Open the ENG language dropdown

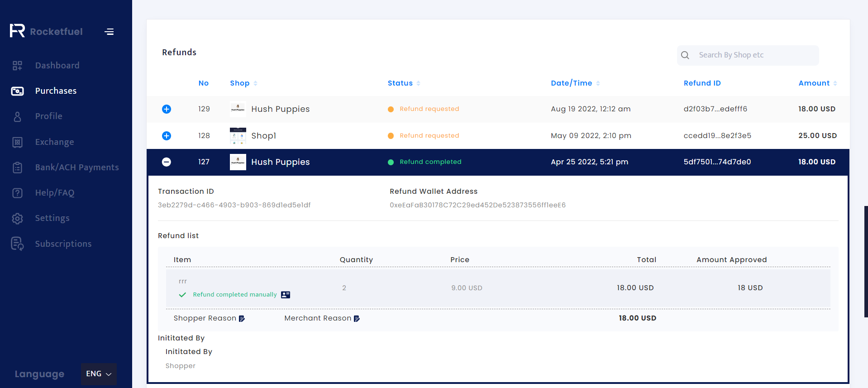(x=99, y=374)
